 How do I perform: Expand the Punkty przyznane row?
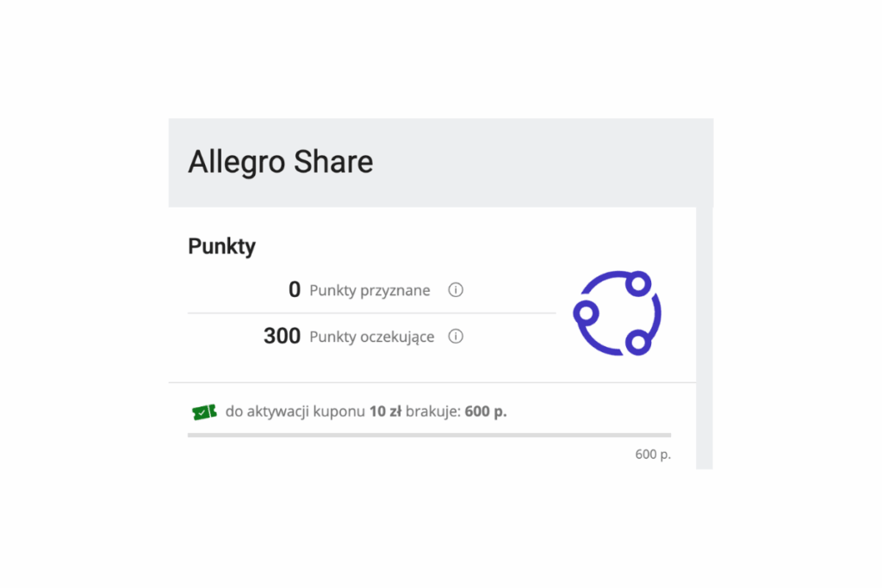[x=369, y=290]
